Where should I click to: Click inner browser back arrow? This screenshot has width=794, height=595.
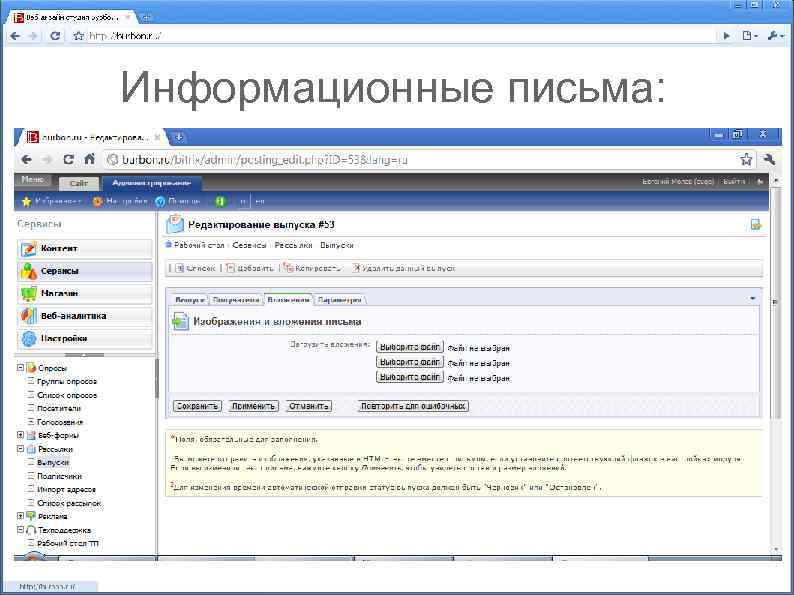[x=27, y=160]
